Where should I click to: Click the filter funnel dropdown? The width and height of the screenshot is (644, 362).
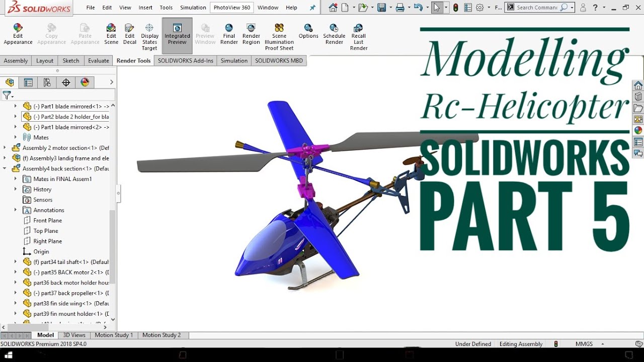8,95
